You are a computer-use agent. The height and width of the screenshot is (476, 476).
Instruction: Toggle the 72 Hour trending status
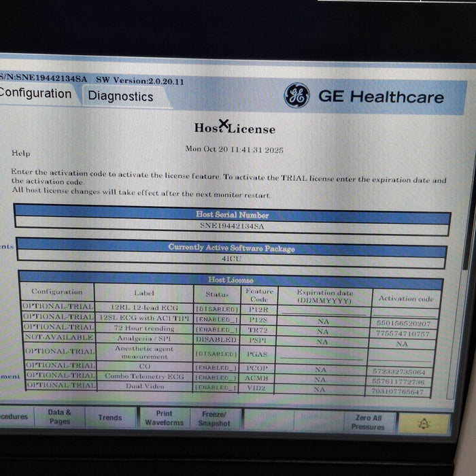(x=216, y=329)
